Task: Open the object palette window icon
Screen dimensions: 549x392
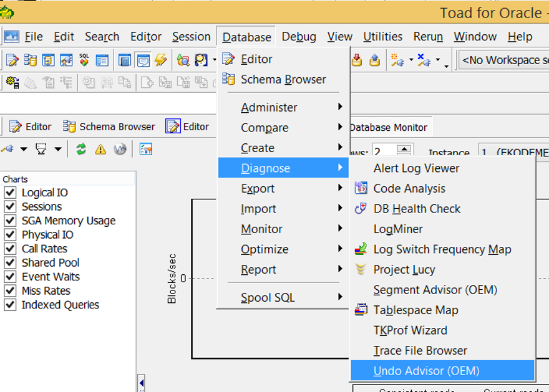Action: [102, 60]
